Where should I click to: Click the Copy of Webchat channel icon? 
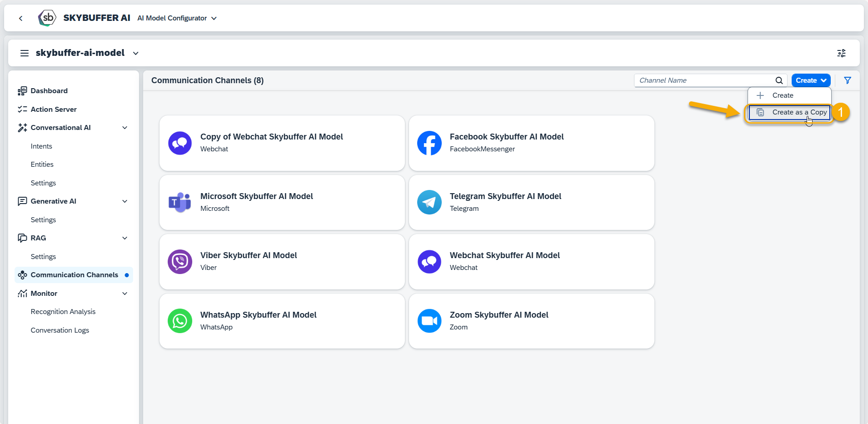[180, 143]
